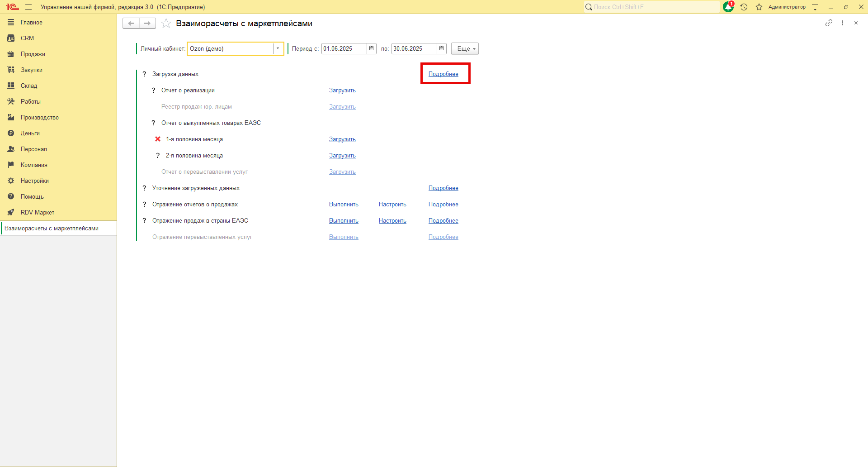Expand the Личный кабинет dropdown
The width and height of the screenshot is (868, 467).
(x=278, y=49)
